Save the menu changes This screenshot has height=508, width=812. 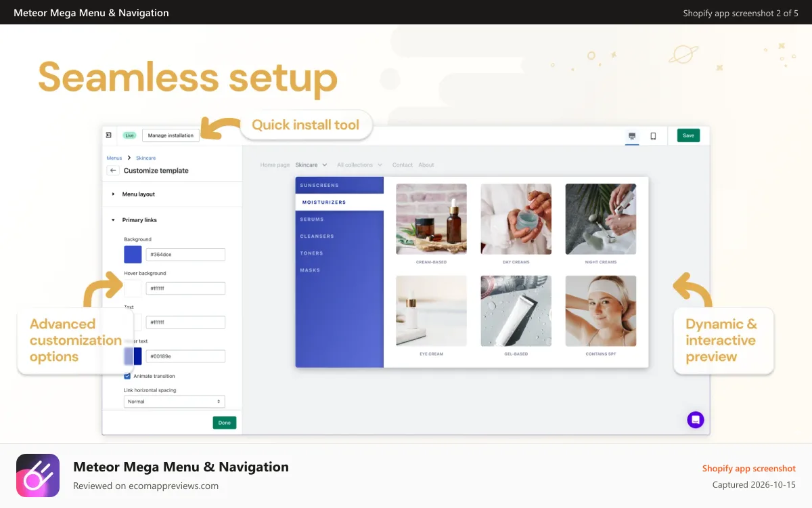(688, 135)
